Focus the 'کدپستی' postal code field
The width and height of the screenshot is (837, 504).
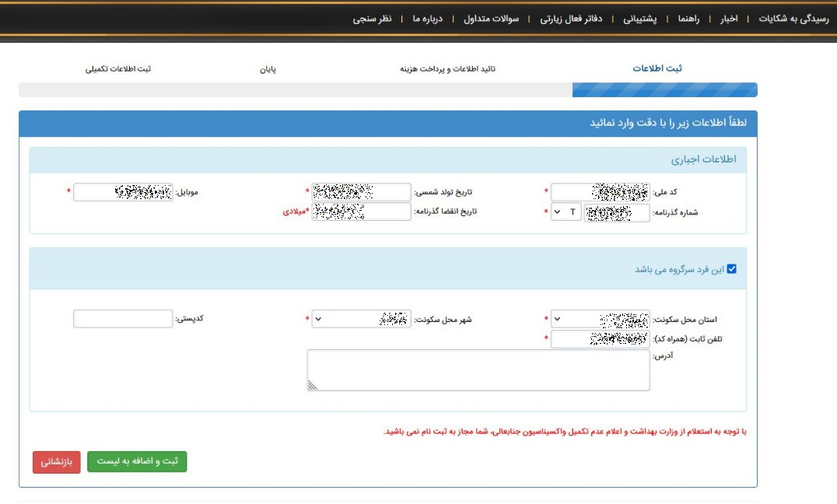[123, 319]
